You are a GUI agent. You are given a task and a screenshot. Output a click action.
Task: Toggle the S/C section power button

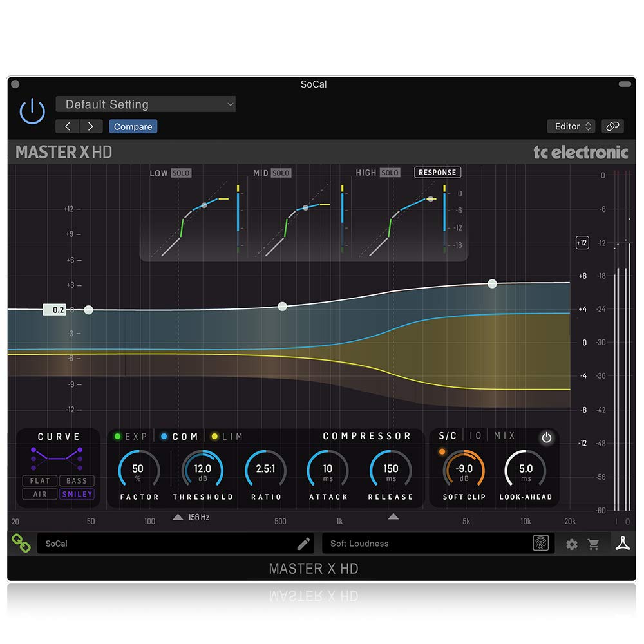point(546,438)
